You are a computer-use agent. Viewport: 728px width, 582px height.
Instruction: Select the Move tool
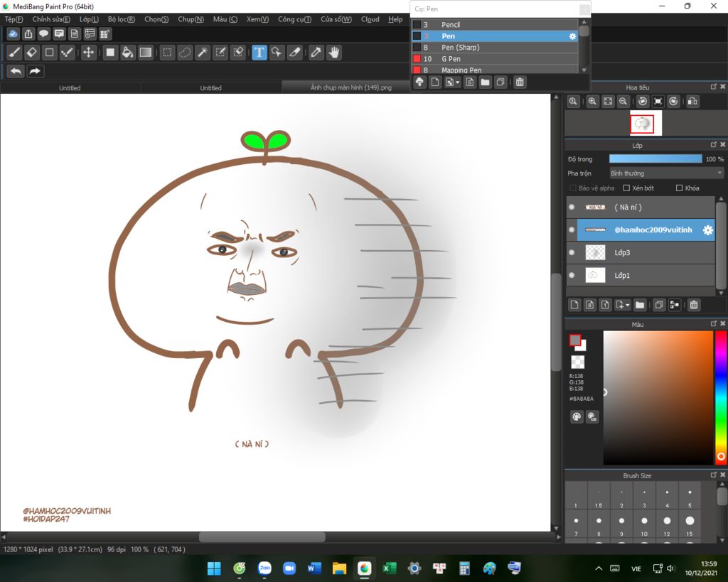pos(88,53)
